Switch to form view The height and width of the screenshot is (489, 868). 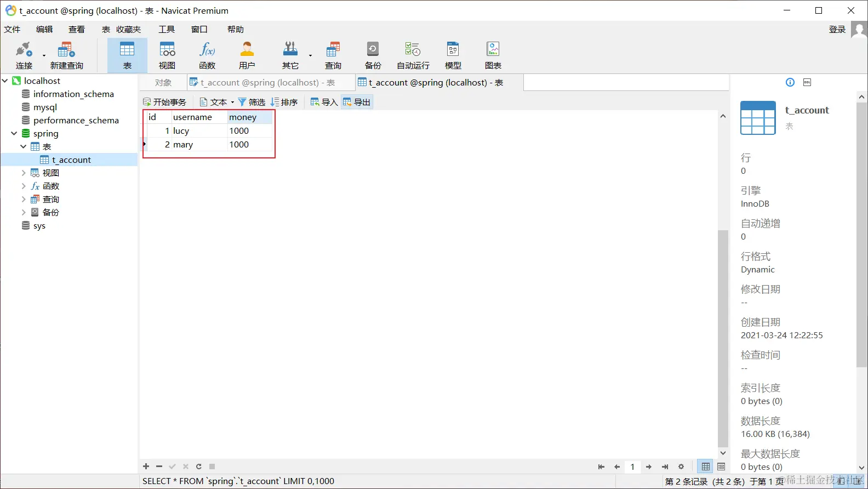[x=721, y=467]
